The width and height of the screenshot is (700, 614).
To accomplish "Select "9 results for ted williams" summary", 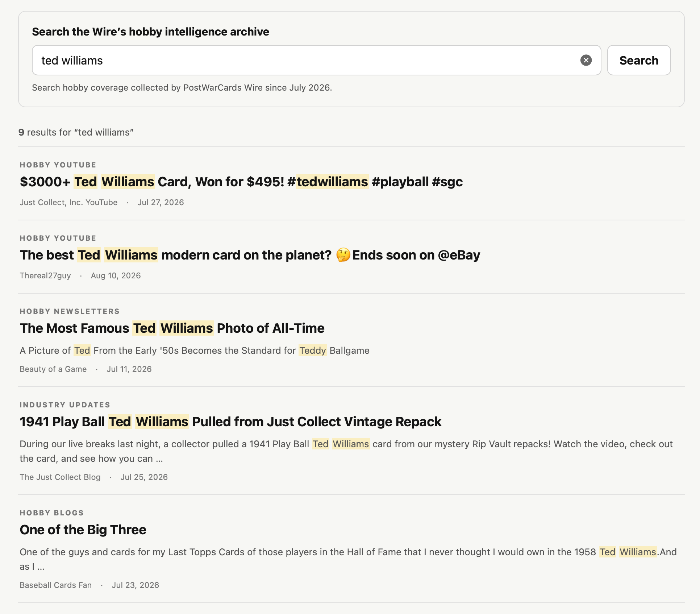I will [76, 132].
